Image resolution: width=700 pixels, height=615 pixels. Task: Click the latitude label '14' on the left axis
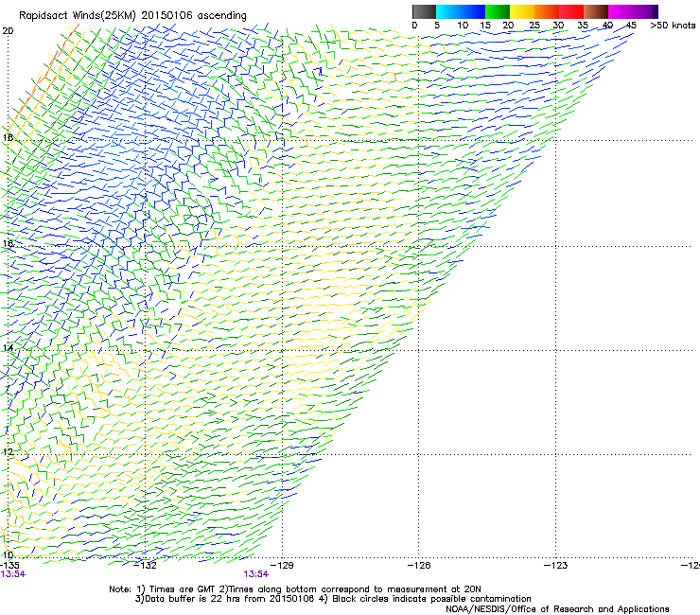[8, 348]
